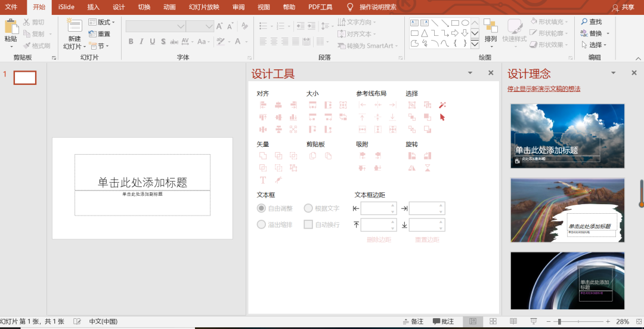Click the rotate left icon under 旋转
The height and width of the screenshot is (329, 644).
point(412,156)
